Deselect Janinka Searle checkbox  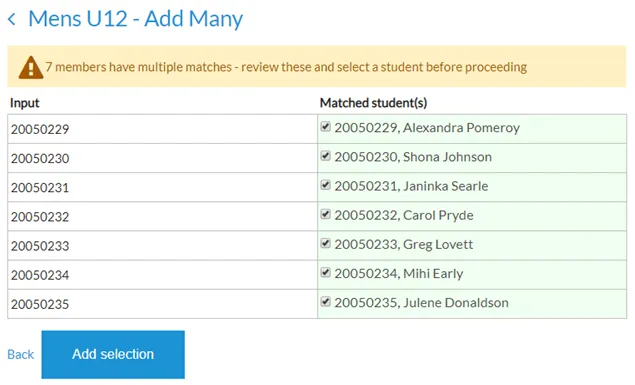pyautogui.click(x=326, y=185)
